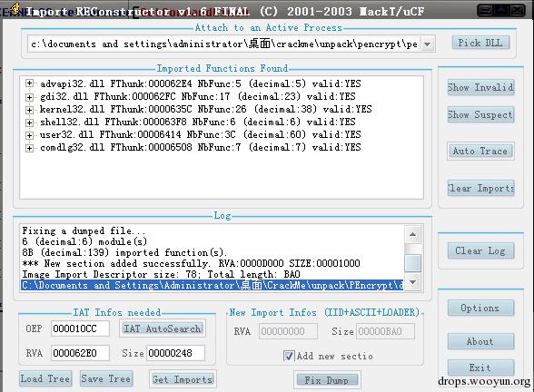Expand the kernel32.dll tree node
Viewport: 534px width, 392px height.
click(x=30, y=110)
